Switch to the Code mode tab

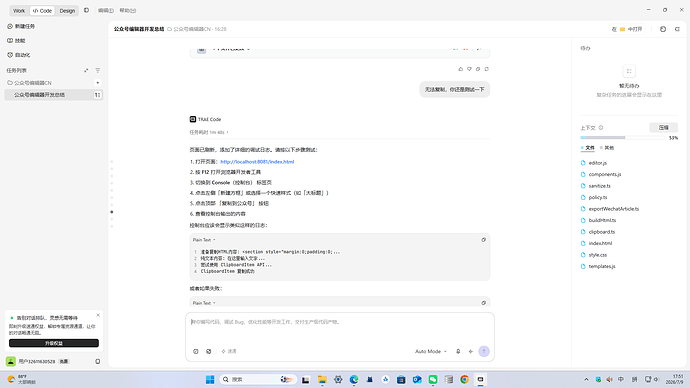[42, 11]
